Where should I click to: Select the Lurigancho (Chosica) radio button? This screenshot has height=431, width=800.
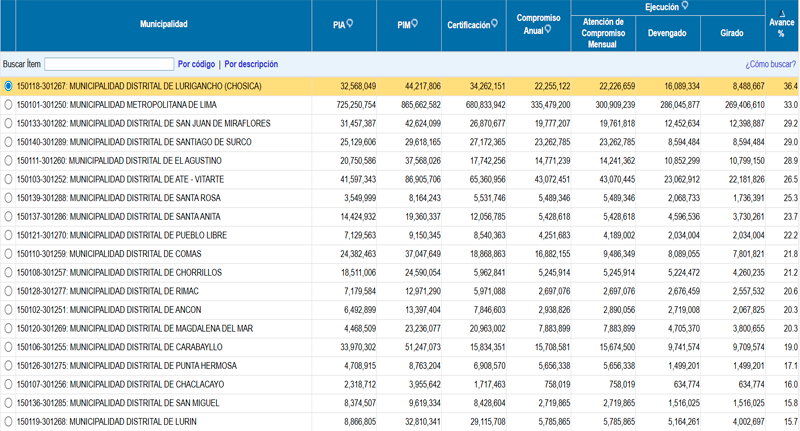click(x=9, y=86)
